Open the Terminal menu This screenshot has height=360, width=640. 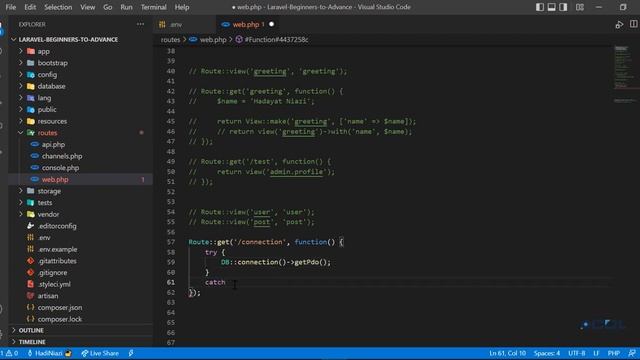click(153, 7)
